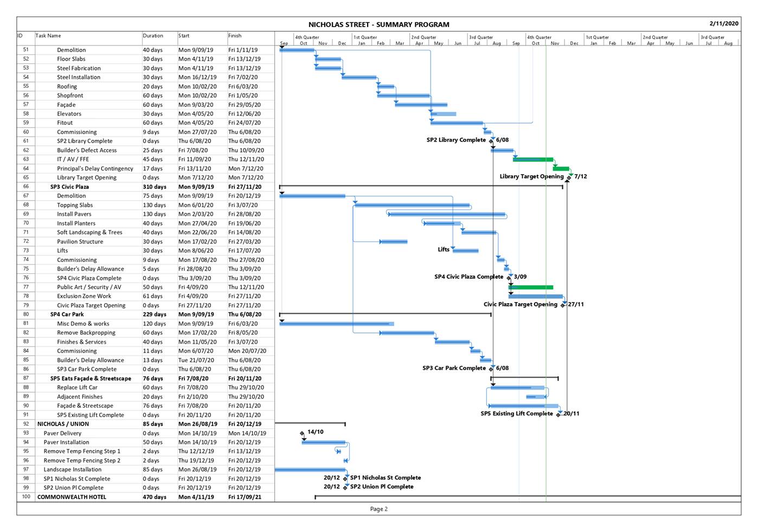Select the Library Target Opening milestone diamond
The image size is (758, 532).
pyautogui.click(x=569, y=177)
